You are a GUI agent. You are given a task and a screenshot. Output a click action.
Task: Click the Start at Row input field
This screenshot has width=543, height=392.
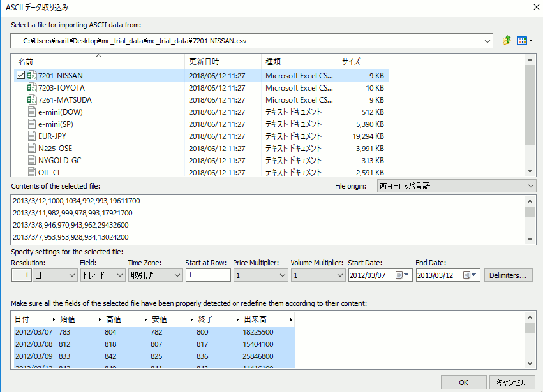208,275
